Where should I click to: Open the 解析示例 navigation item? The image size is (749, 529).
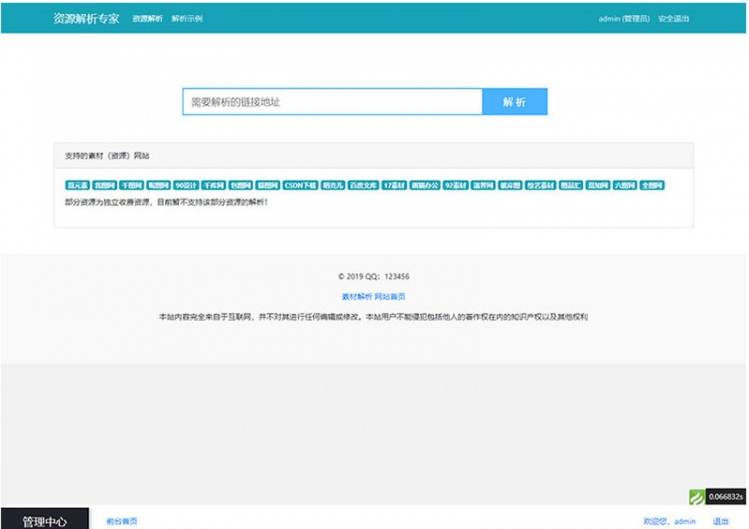coord(187,19)
